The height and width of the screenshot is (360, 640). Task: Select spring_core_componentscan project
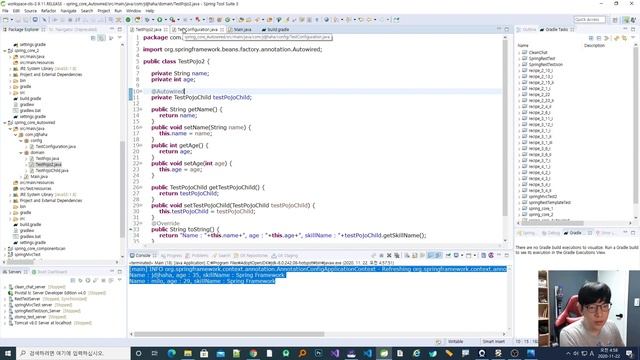pyautogui.click(x=40, y=249)
